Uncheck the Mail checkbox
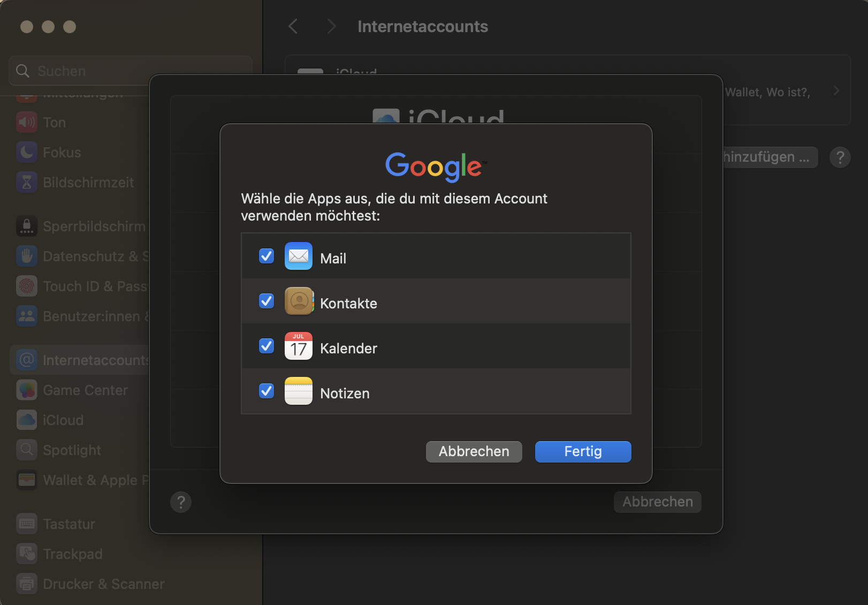868x605 pixels. pyautogui.click(x=266, y=256)
